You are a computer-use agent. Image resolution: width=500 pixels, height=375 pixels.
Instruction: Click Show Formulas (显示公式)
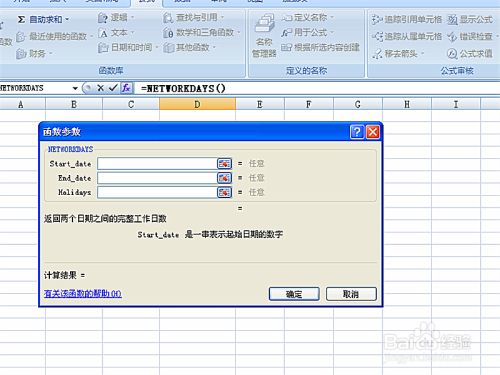470,19
